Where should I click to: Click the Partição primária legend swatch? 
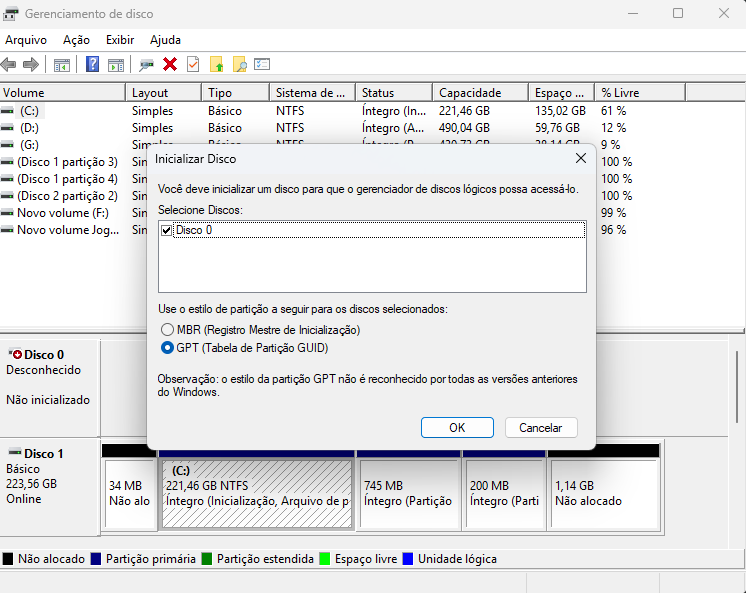(x=96, y=559)
